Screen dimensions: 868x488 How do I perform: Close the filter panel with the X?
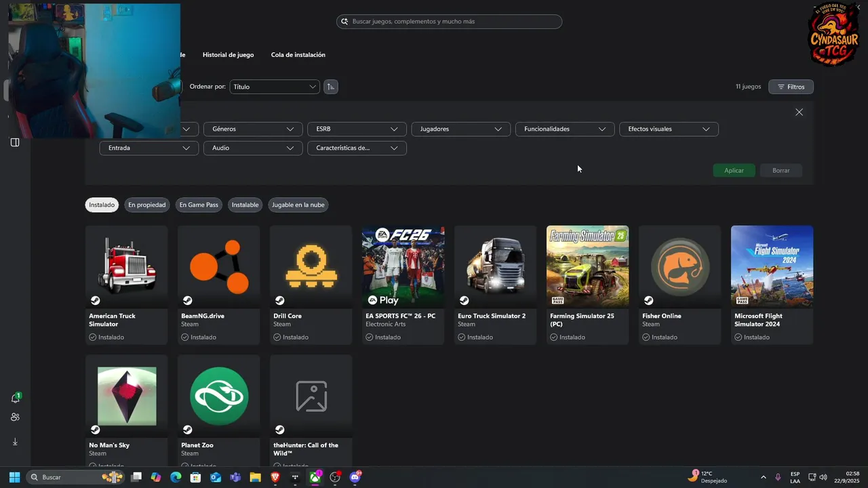pos(799,113)
